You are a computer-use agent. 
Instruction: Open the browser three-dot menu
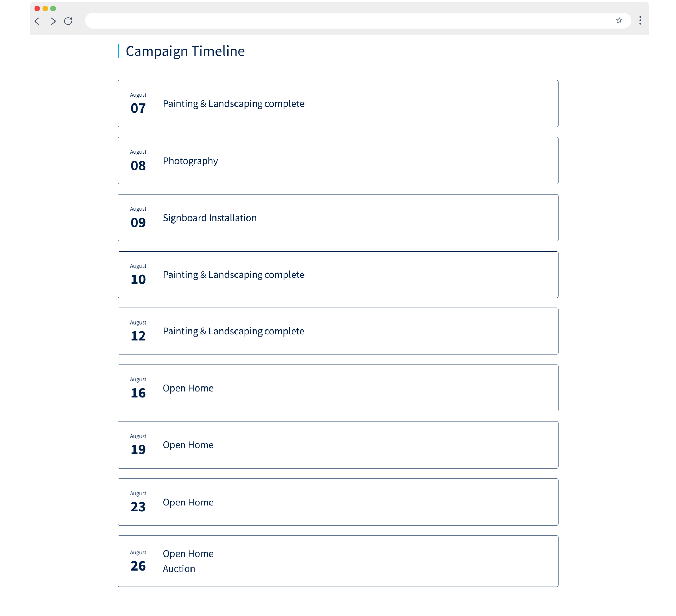pyautogui.click(x=640, y=20)
